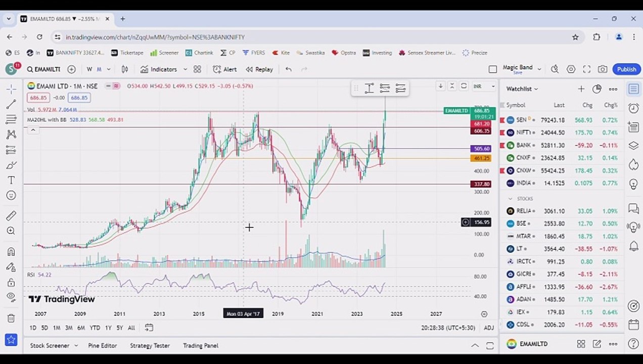Open the Strategy Tester tab
The width and height of the screenshot is (643, 364).
click(x=150, y=346)
